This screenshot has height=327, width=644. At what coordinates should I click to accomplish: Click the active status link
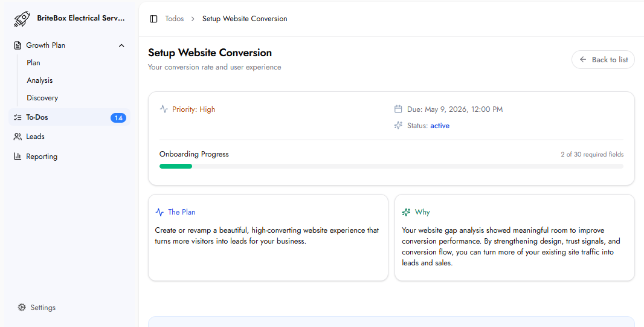[x=440, y=126]
